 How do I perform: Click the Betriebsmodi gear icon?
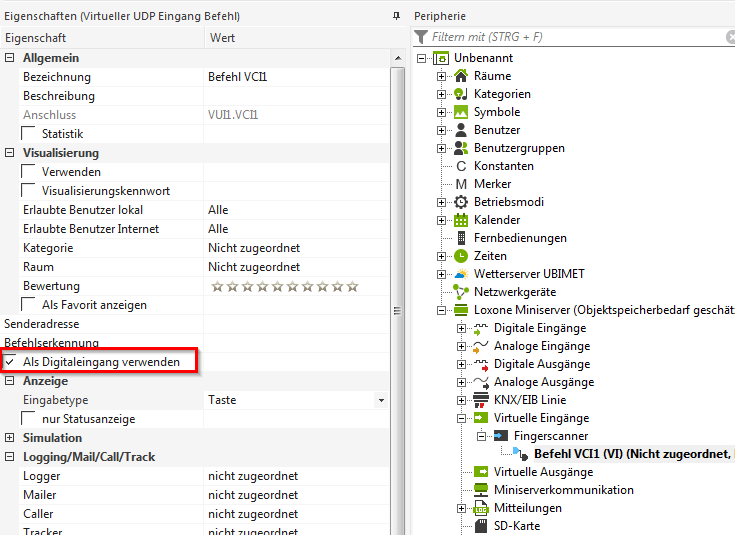point(461,202)
